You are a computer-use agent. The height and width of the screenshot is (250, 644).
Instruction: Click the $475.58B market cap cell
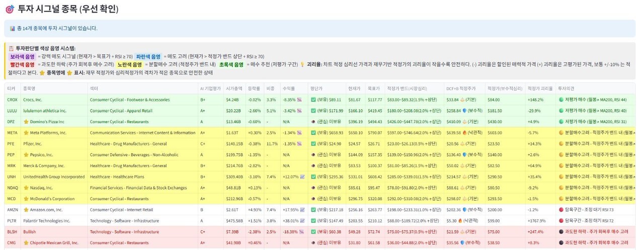234,221
